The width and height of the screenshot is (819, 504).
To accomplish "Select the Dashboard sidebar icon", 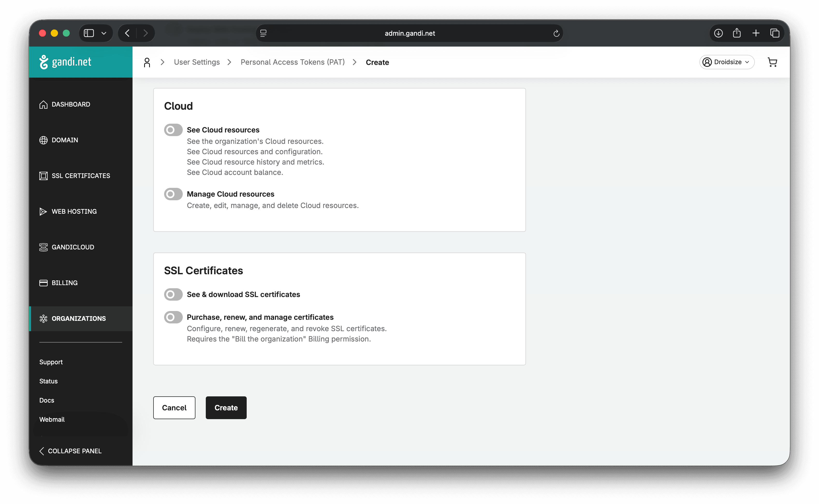I will [43, 104].
